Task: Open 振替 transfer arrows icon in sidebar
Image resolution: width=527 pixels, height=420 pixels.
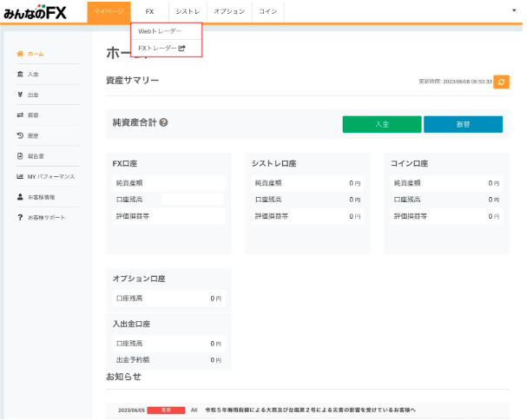Action: [20, 115]
